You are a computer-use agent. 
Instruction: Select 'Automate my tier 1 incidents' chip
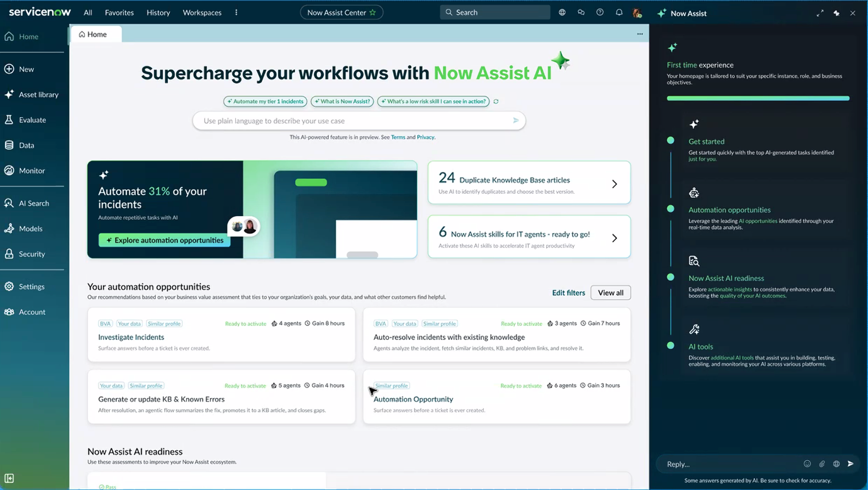(265, 101)
